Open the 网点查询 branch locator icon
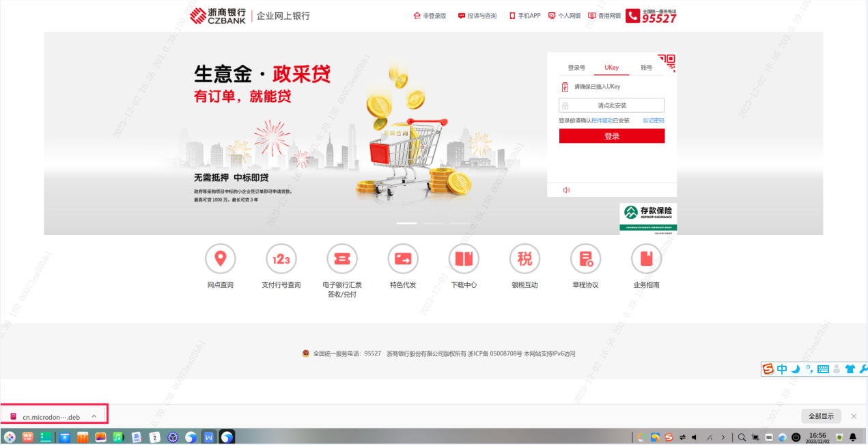 [x=220, y=258]
